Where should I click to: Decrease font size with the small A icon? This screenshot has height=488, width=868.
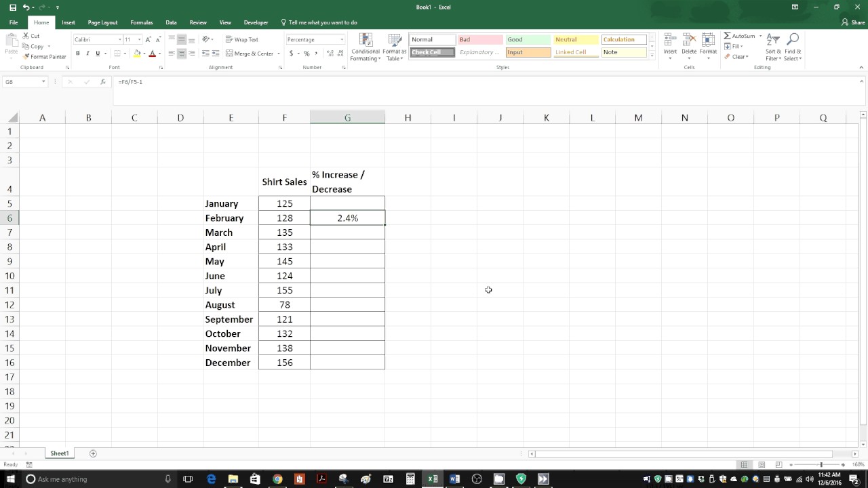coord(158,39)
